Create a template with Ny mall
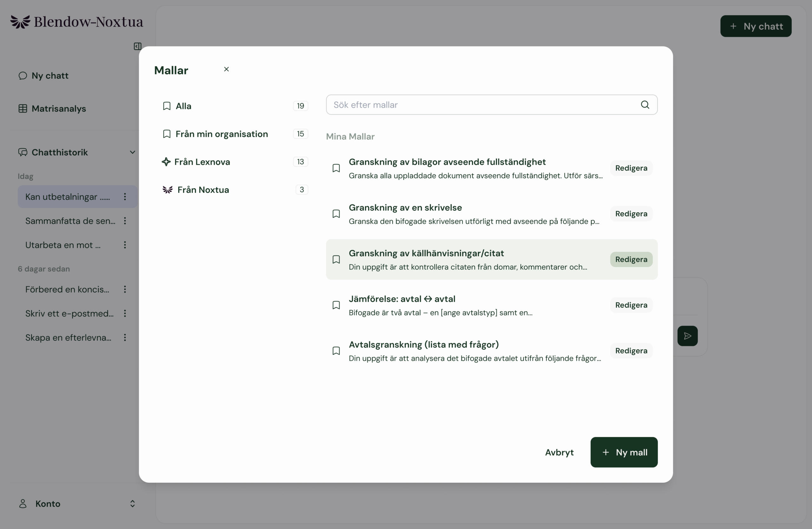 click(x=624, y=453)
